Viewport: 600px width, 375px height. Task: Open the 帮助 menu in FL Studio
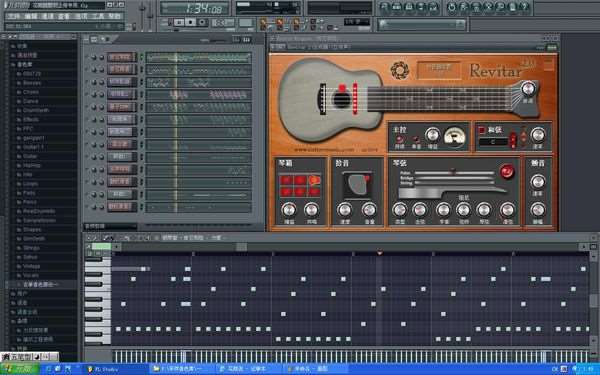tap(114, 16)
